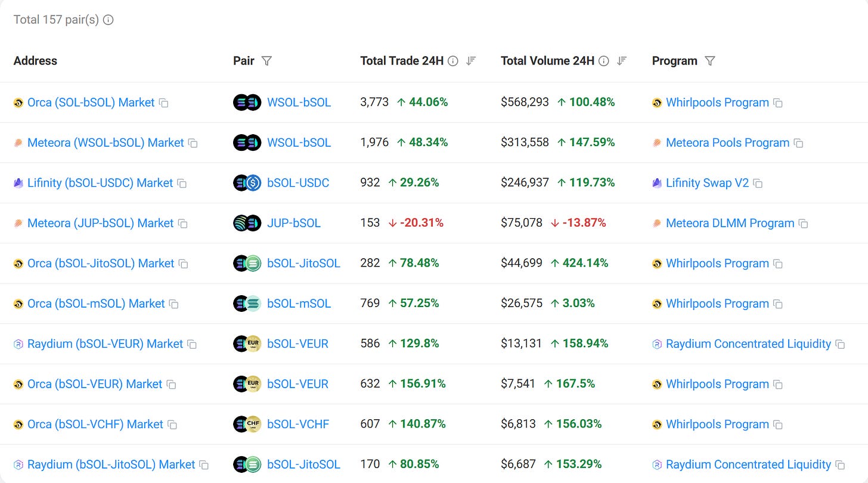Copy Lifinity Swap V2 program address
The width and height of the screenshot is (868, 483).
coord(758,184)
